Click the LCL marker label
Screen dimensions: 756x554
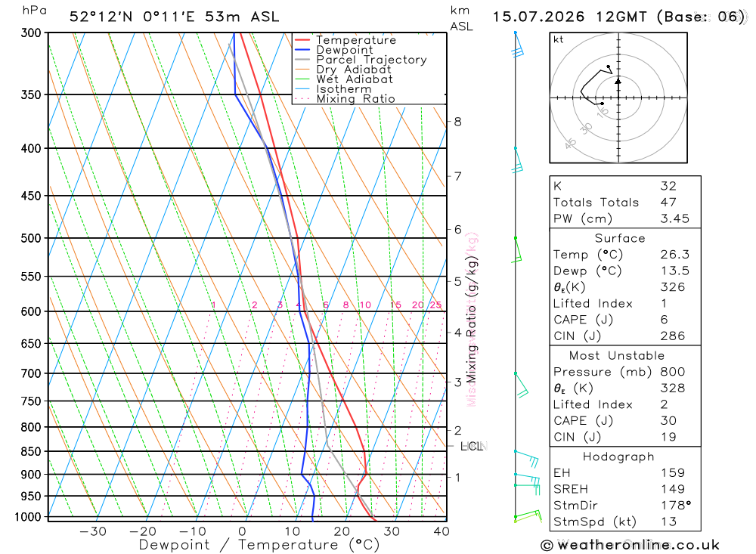pos(473,447)
